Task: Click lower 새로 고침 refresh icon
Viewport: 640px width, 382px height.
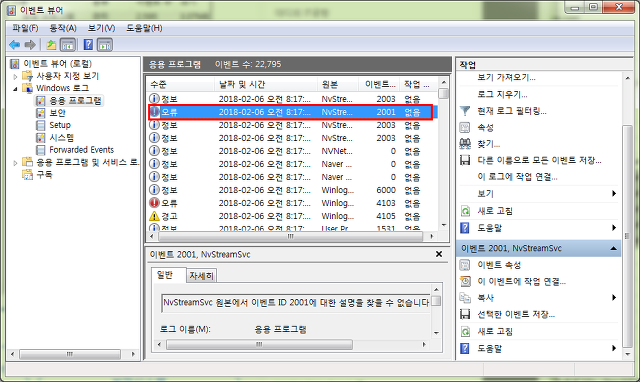Action: (x=465, y=331)
